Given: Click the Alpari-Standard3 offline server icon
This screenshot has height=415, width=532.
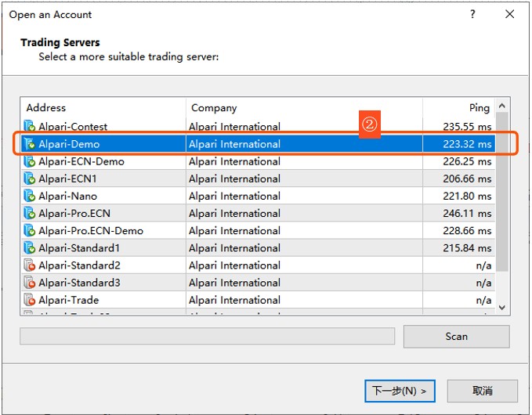Looking at the screenshot, I should click(x=30, y=282).
